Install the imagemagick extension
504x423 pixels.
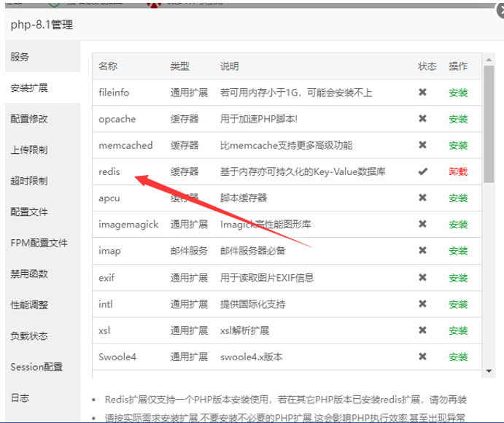pos(458,225)
